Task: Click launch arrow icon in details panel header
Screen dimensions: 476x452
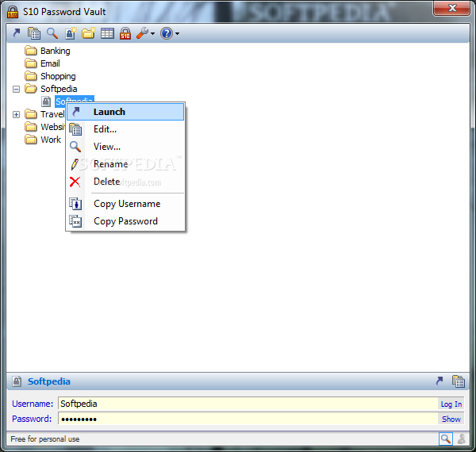Action: click(440, 381)
